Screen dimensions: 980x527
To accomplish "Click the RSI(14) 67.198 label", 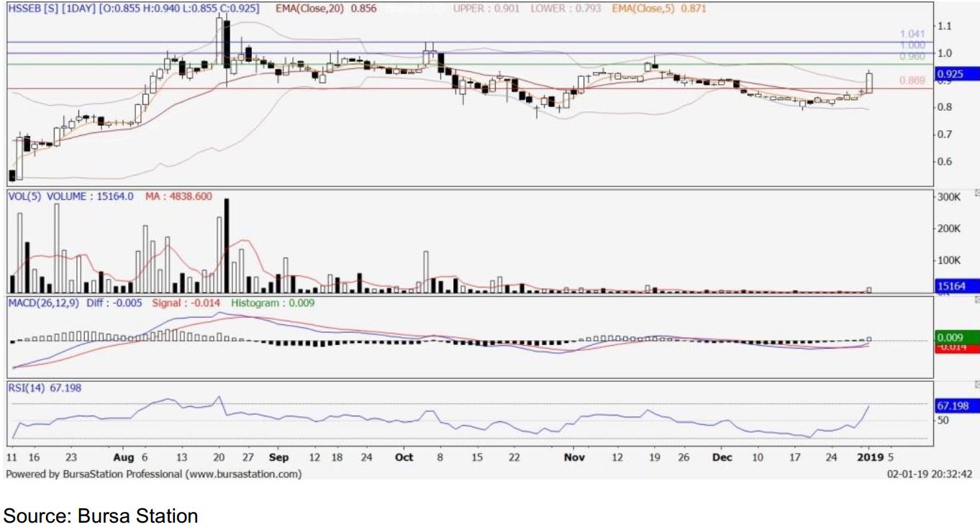I will click(45, 388).
